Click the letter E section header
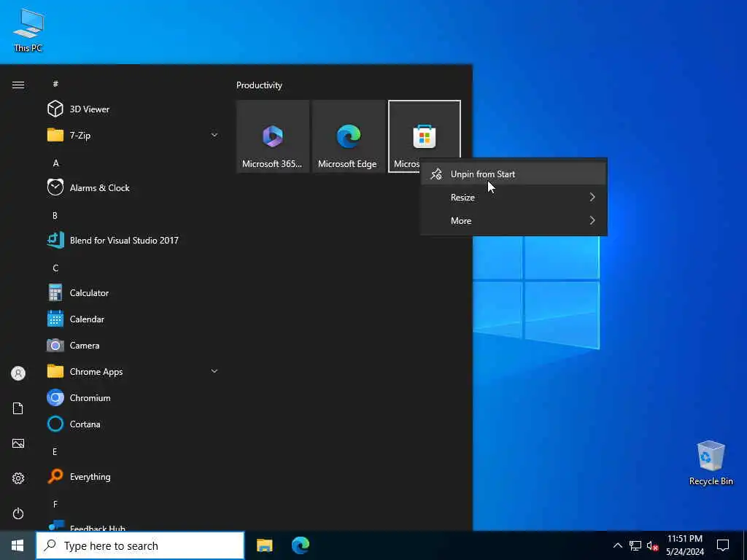The image size is (747, 560). [x=55, y=451]
